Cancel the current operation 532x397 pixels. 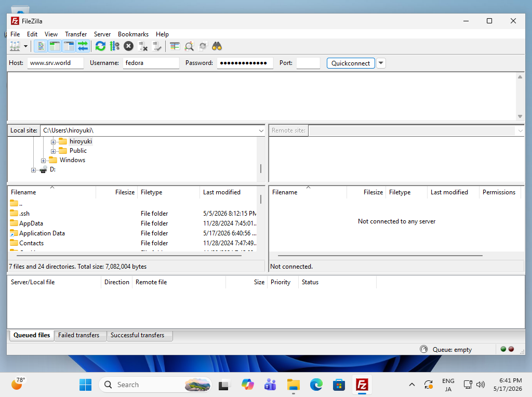[129, 46]
